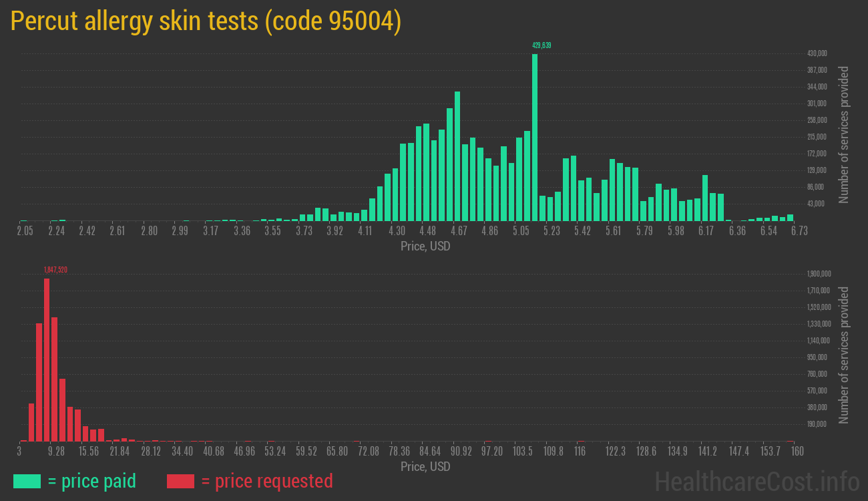Image resolution: width=868 pixels, height=501 pixels.
Task: Select the tallest green bar in the top chart
Action: click(535, 137)
